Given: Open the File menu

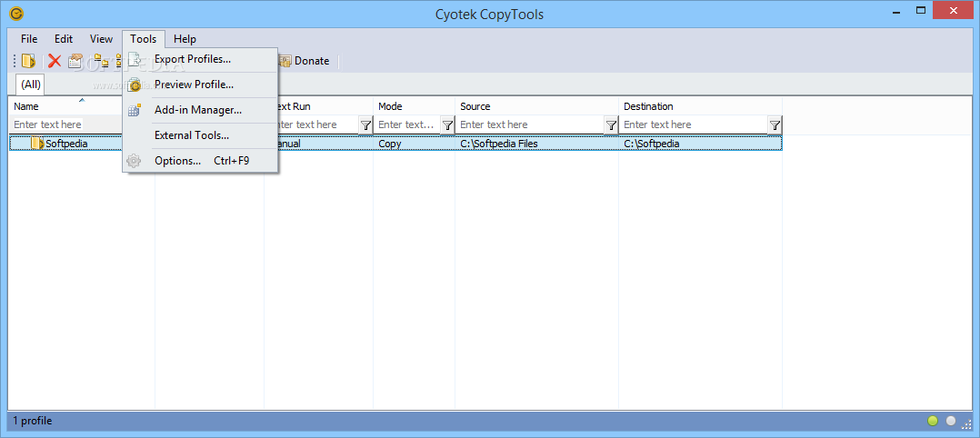Looking at the screenshot, I should [29, 39].
